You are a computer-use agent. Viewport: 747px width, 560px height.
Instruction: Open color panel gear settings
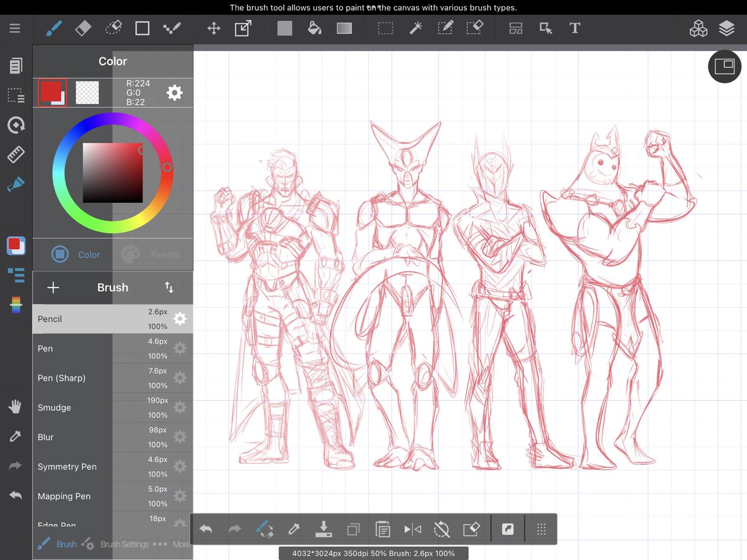[x=174, y=93]
